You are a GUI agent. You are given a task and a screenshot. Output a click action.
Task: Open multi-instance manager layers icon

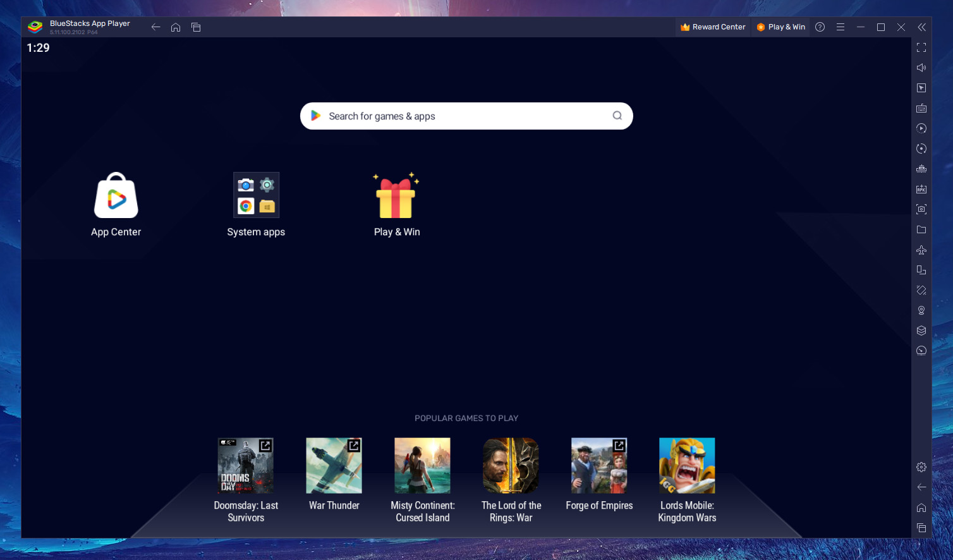click(x=921, y=331)
